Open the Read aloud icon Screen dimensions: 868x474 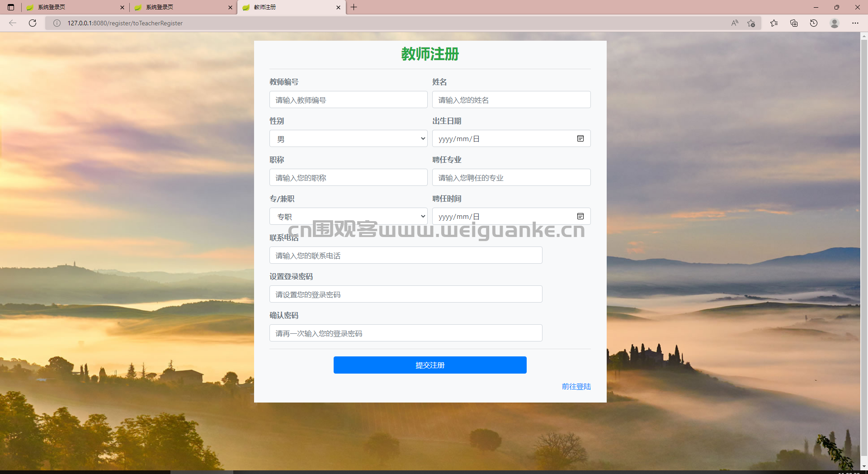735,23
